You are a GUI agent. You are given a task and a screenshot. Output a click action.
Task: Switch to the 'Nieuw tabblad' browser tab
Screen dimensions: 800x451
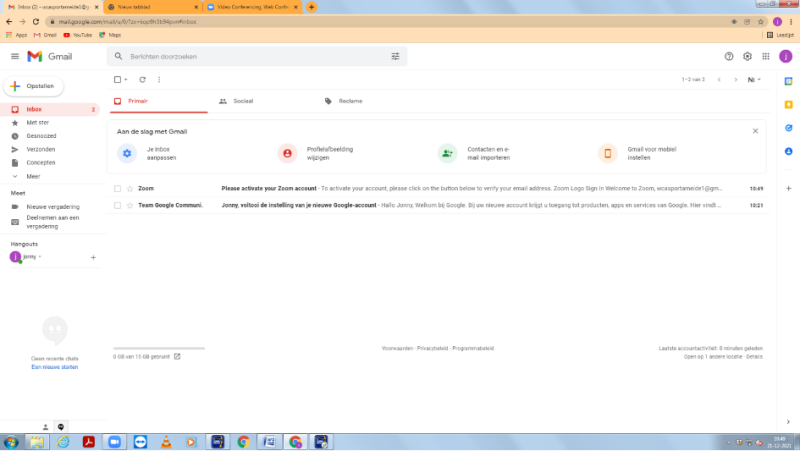tap(153, 7)
